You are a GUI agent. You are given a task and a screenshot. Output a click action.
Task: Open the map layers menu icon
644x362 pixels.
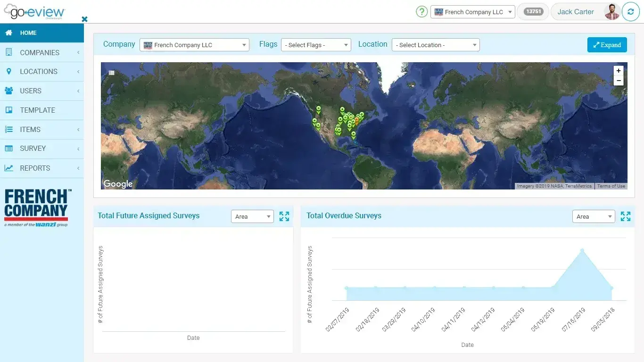[112, 73]
